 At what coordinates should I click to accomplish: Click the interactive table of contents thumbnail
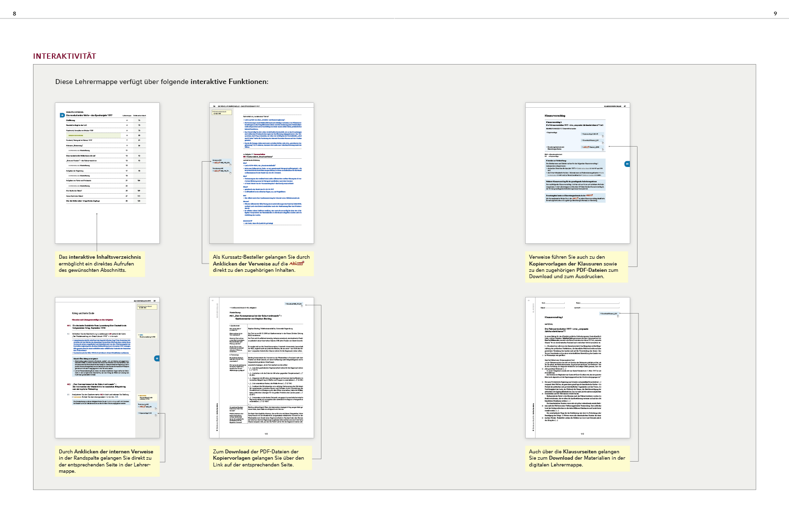pyautogui.click(x=107, y=173)
